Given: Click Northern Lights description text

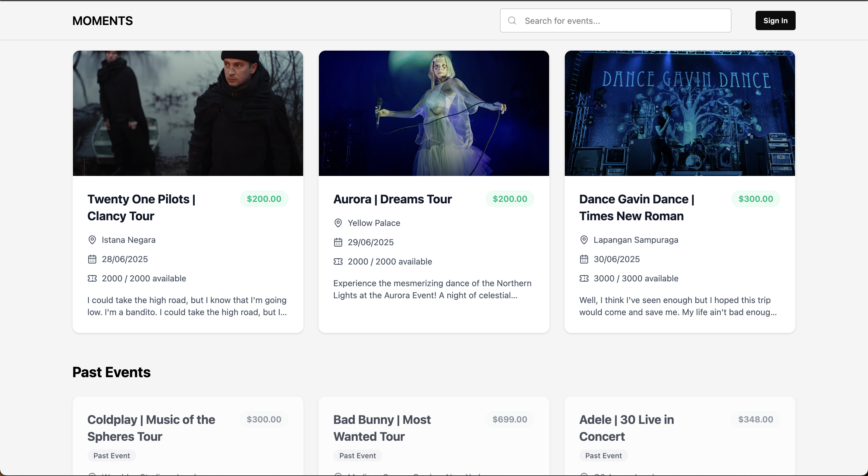Looking at the screenshot, I should click(x=432, y=290).
